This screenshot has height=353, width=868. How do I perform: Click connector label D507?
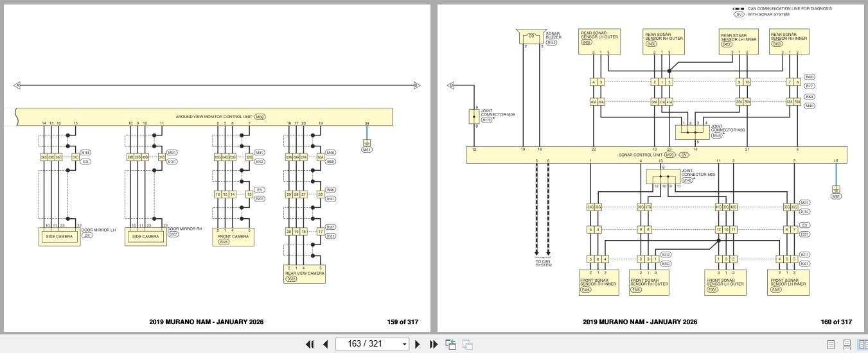coord(331,227)
